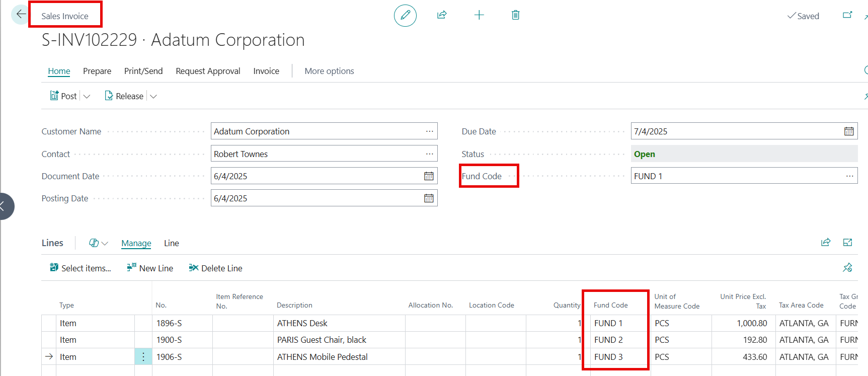Open the Fund Code lookup ellipsis

pos(849,176)
